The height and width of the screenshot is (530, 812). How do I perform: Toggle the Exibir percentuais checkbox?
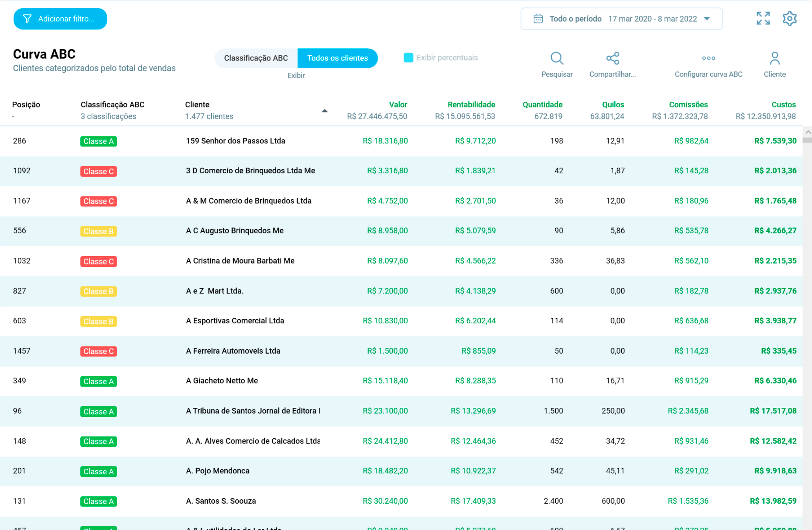click(x=408, y=58)
